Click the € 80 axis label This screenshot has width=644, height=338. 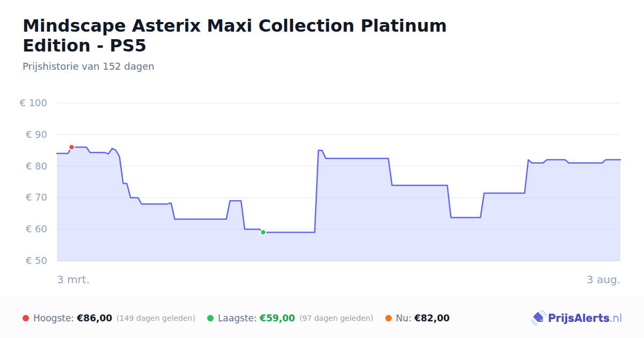coord(36,166)
